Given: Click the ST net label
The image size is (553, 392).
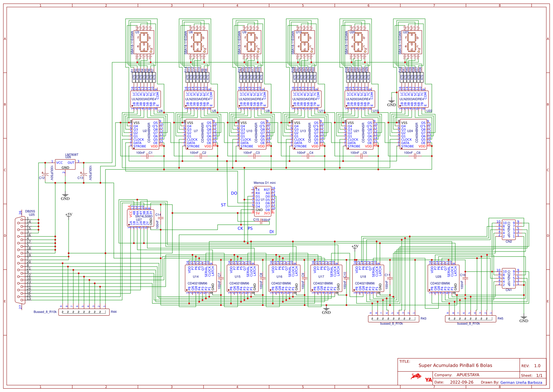Looking at the screenshot, I should [223, 205].
